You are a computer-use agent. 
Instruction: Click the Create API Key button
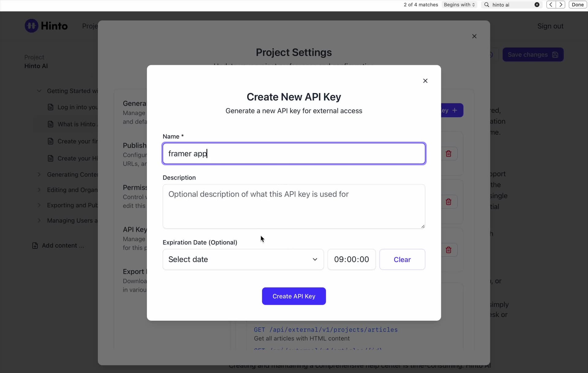(294, 296)
